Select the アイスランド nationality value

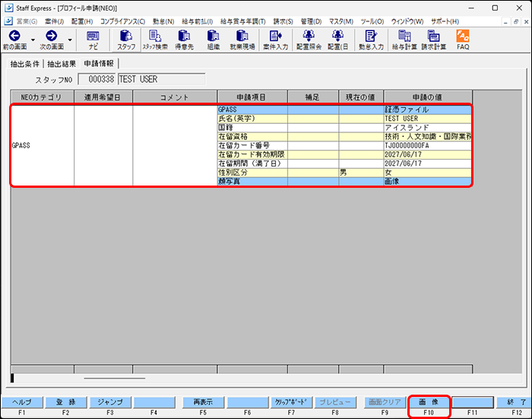(427, 128)
